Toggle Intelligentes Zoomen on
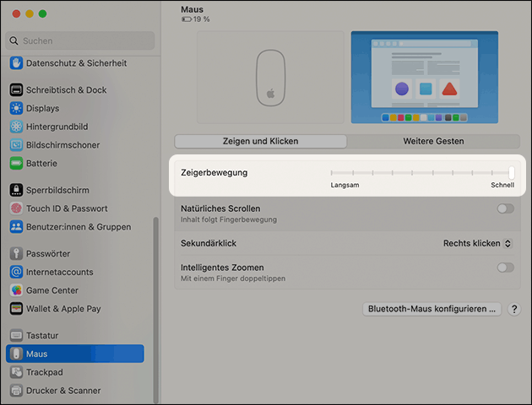This screenshot has width=532, height=405. point(505,267)
